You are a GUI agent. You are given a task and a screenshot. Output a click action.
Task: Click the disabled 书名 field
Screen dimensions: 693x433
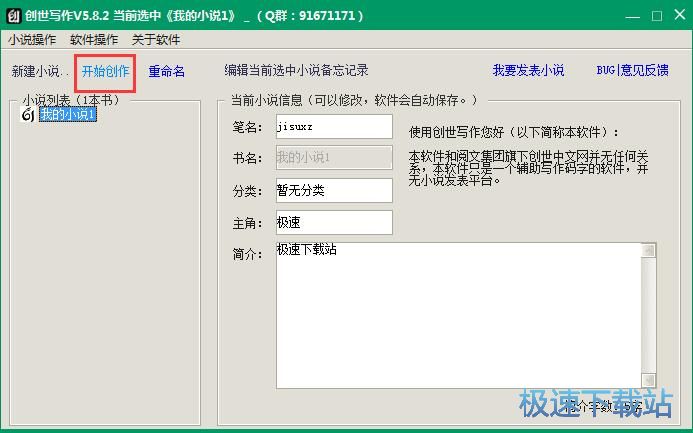(334, 157)
